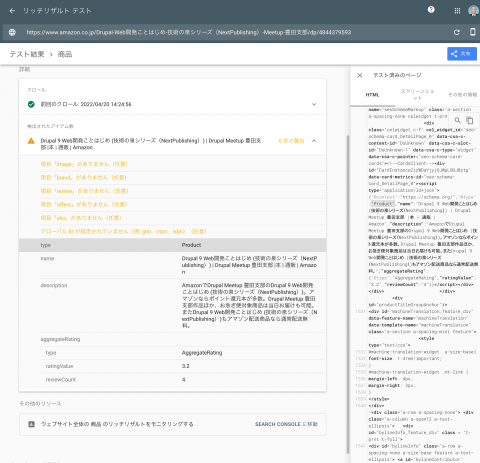Go back using the arrow in header
The image size is (480, 463).
[x=12, y=11]
